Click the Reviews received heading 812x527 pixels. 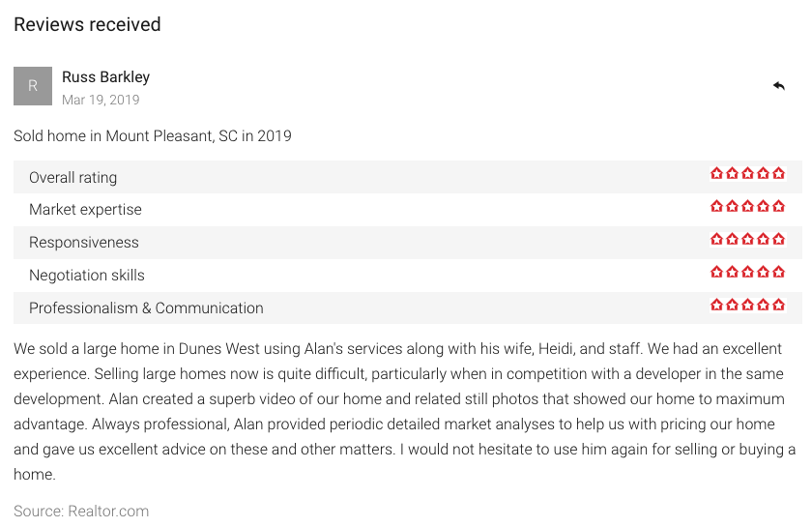[x=87, y=24]
